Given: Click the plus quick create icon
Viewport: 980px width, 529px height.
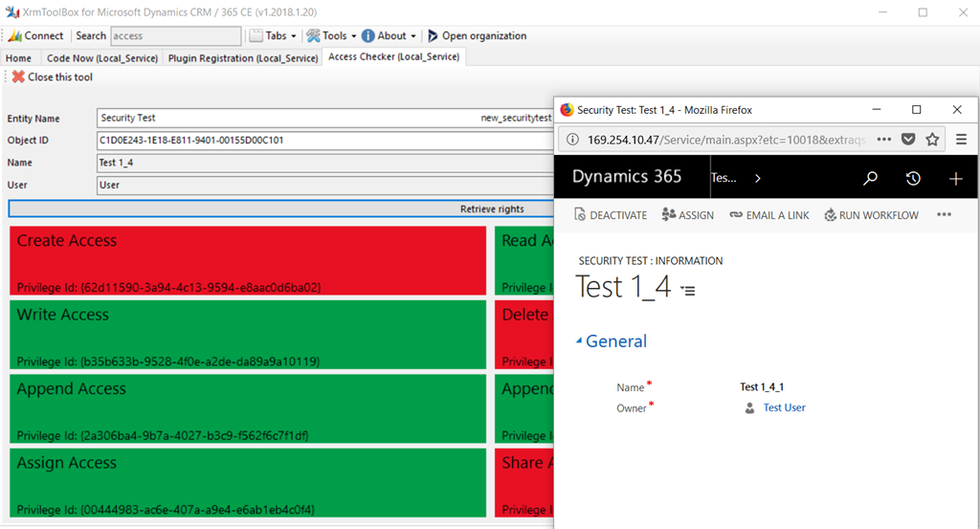Looking at the screenshot, I should click(956, 179).
